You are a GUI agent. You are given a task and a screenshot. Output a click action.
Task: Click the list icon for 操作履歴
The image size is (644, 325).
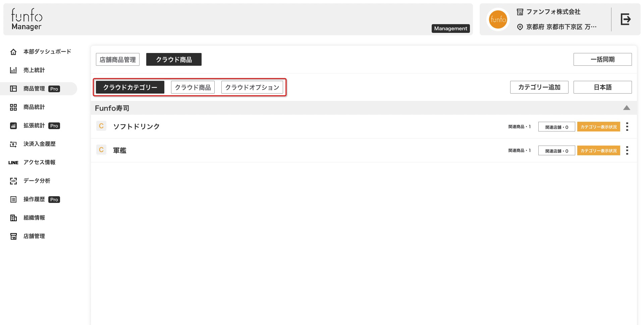pos(13,200)
